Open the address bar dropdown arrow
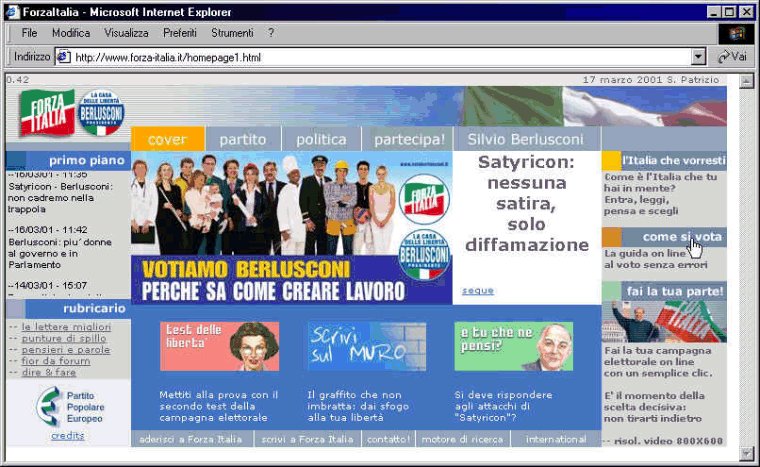The image size is (760, 467). coord(698,57)
